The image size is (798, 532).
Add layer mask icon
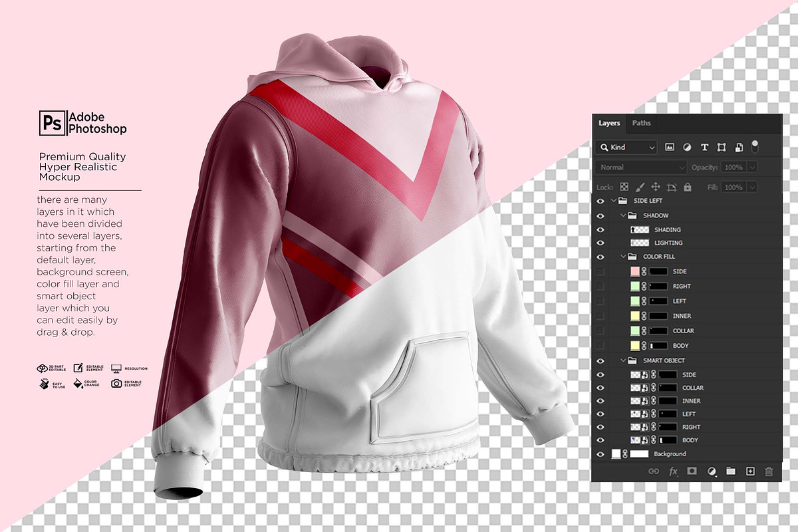tap(692, 471)
